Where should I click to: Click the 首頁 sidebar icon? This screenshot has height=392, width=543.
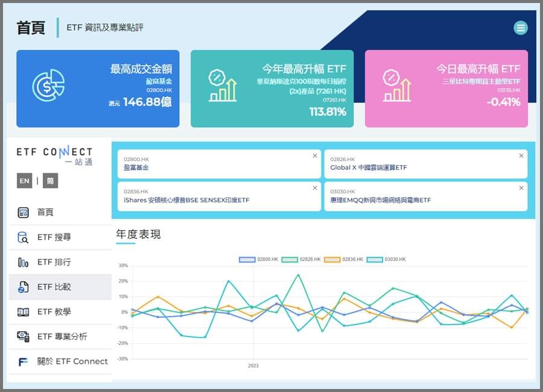(x=23, y=212)
